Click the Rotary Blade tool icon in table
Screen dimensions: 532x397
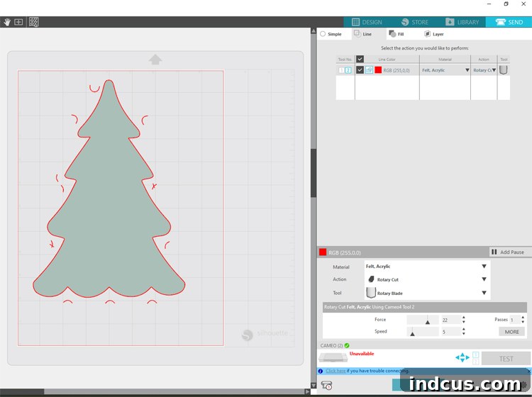click(x=503, y=70)
